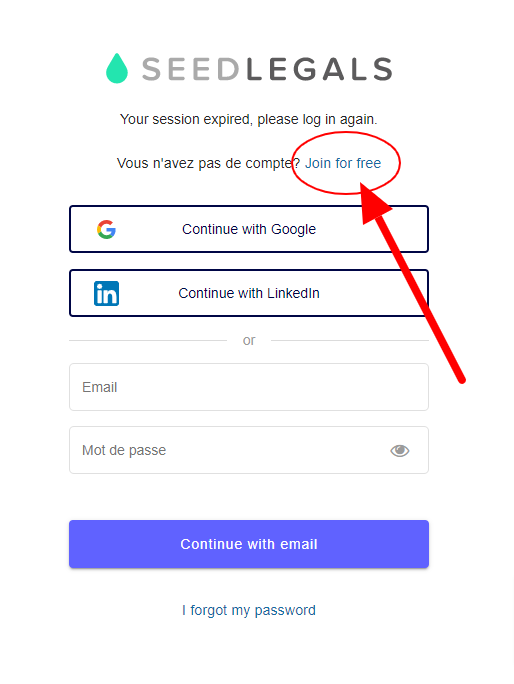Image resolution: width=514 pixels, height=684 pixels.
Task: Click the divider line left of "or"
Action: point(148,340)
